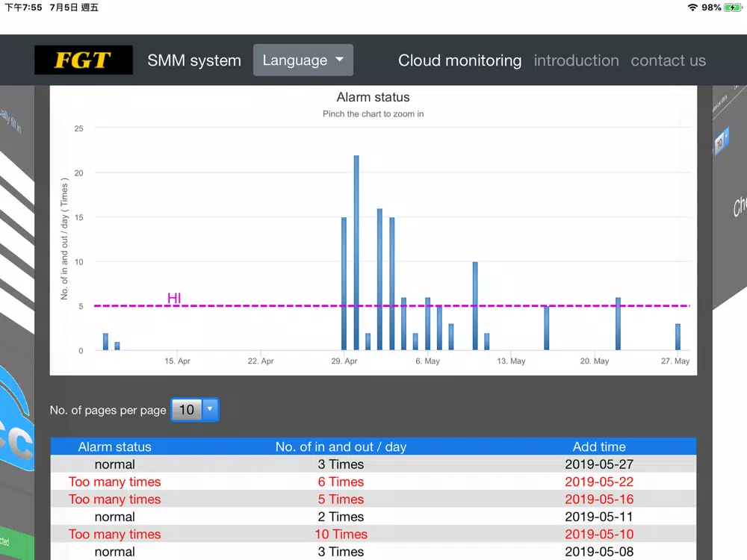Click the 2 Times cell
Viewport: 747px width, 560px height.
(x=341, y=517)
